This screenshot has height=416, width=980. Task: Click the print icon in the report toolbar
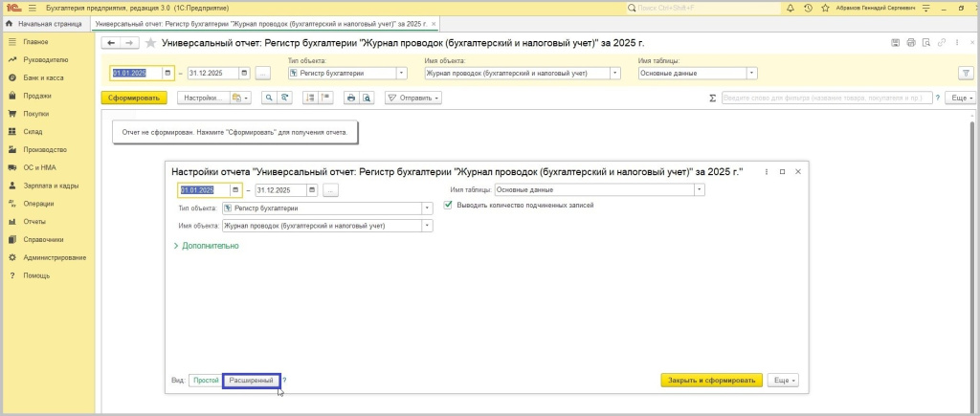pos(351,98)
